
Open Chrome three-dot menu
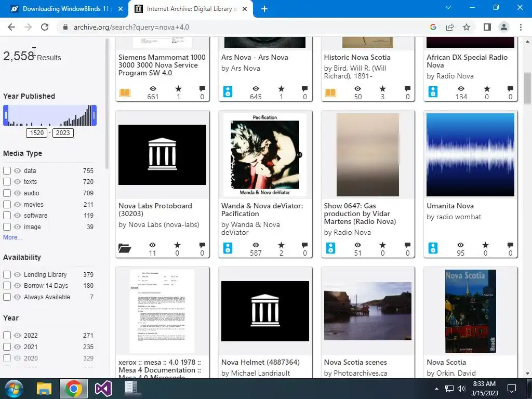[x=521, y=27]
